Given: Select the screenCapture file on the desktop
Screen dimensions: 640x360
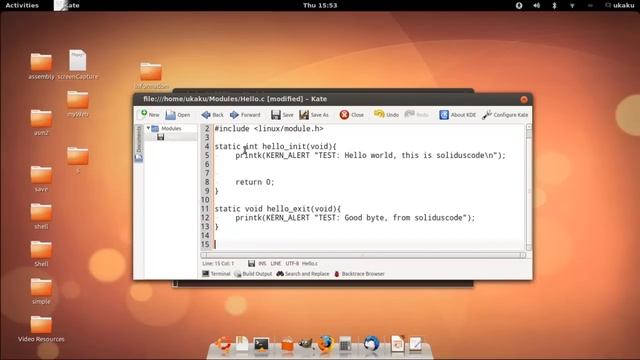Looking at the screenshot, I should click(x=78, y=64).
